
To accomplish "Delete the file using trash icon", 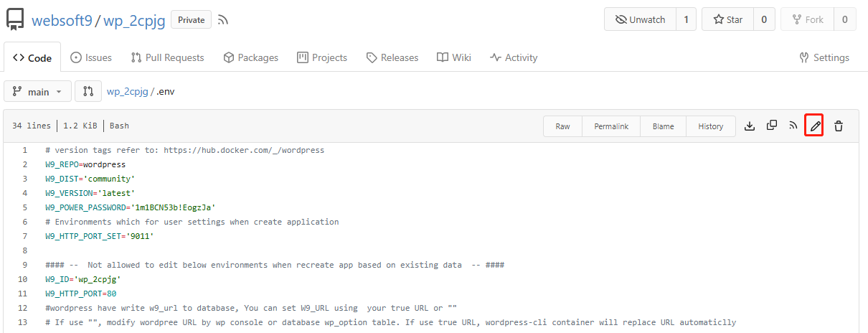I will click(x=838, y=126).
